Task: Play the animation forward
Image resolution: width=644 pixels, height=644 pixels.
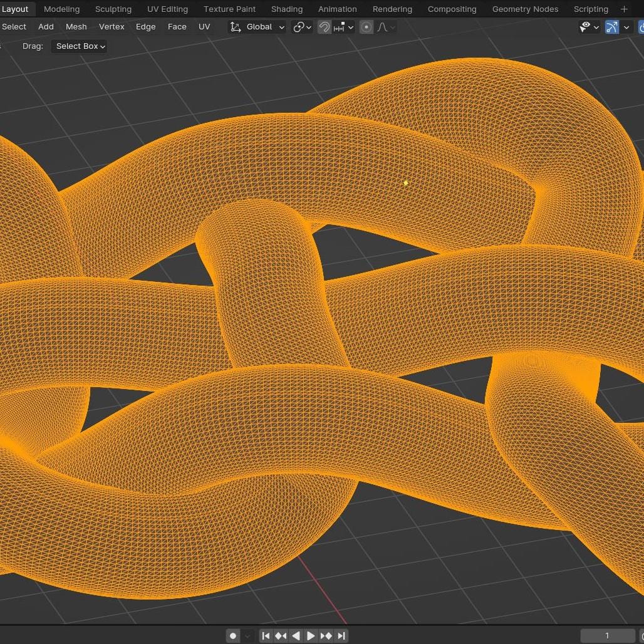Action: click(311, 636)
